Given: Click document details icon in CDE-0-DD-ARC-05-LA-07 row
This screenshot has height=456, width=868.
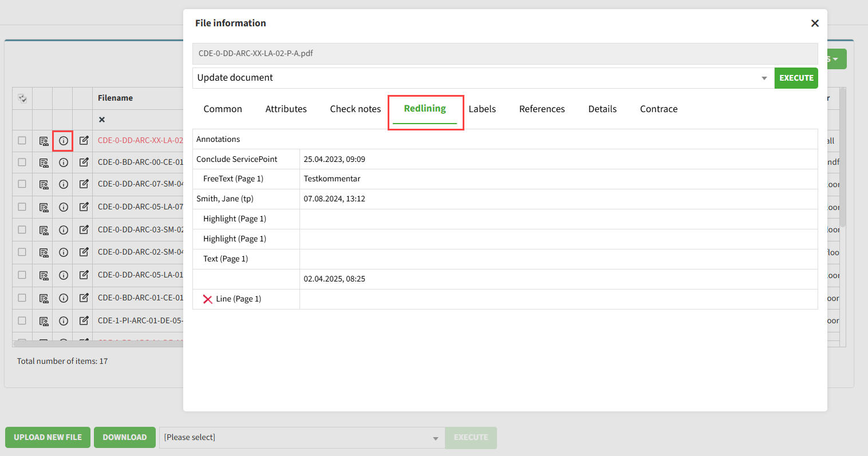Looking at the screenshot, I should click(x=44, y=207).
